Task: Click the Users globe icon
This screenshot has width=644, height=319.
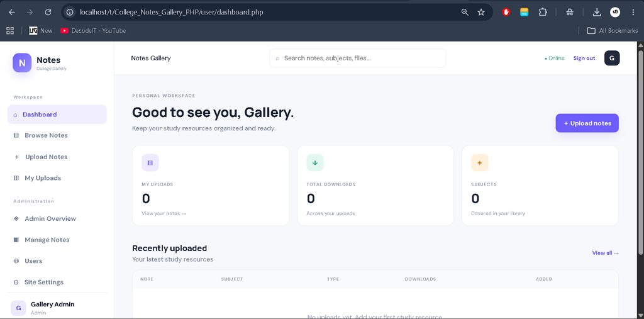Action: 16,261
